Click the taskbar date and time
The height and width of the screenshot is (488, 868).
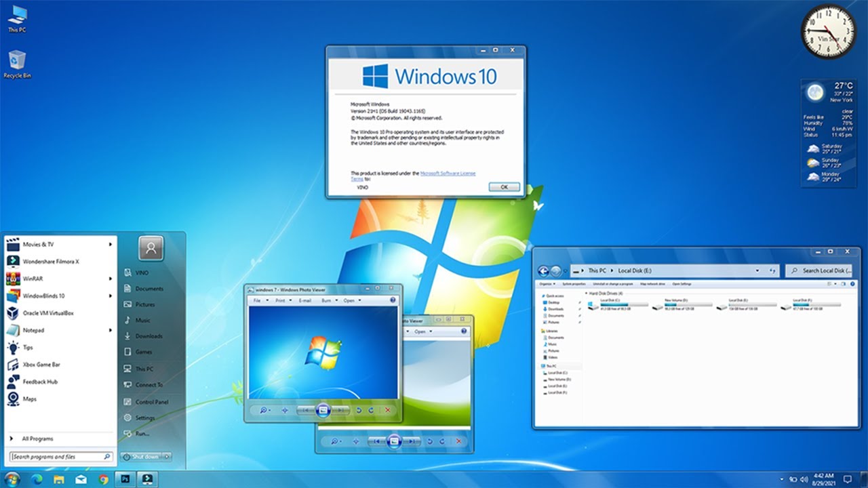pyautogui.click(x=823, y=479)
